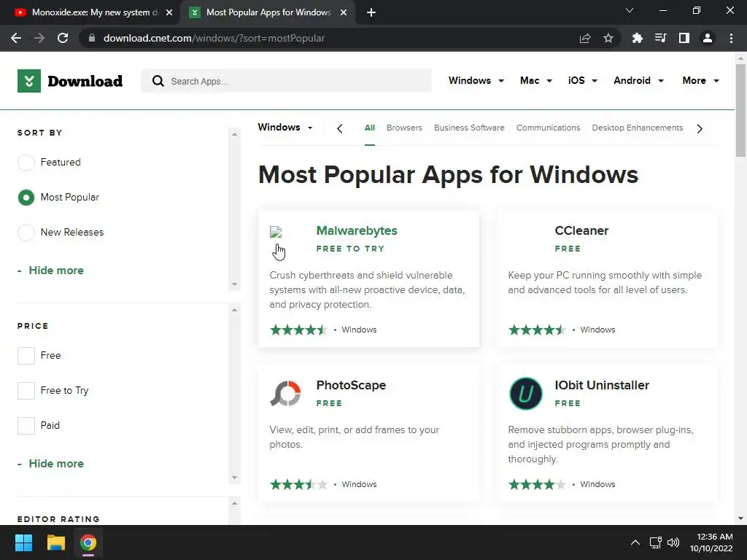Check the Free to Try filter

coord(26,391)
